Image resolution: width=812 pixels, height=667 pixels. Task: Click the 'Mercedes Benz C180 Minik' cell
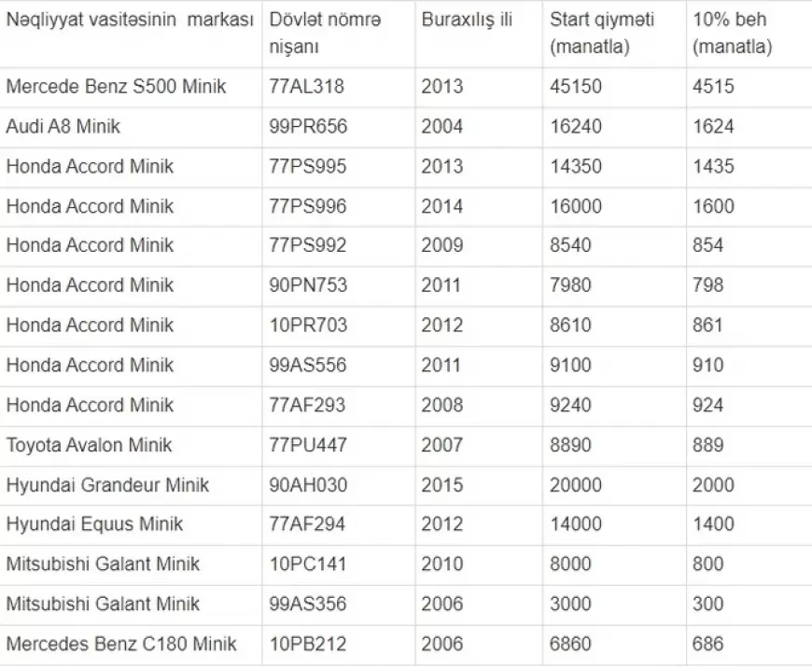[121, 644]
